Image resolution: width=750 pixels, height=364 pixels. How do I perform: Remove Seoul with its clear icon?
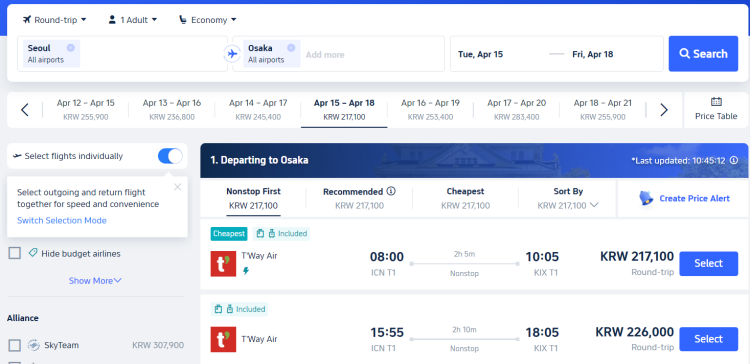click(x=71, y=47)
